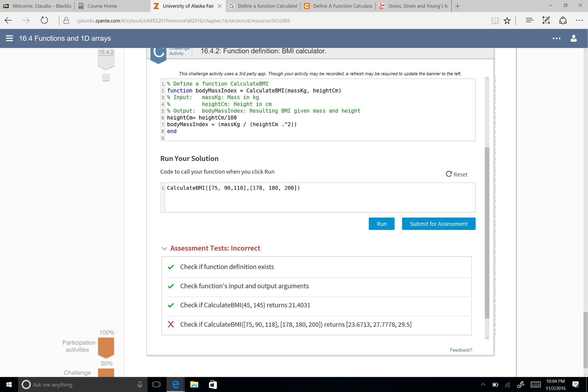Click the user profile icon
The height and width of the screenshot is (392, 588).
[x=573, y=38]
